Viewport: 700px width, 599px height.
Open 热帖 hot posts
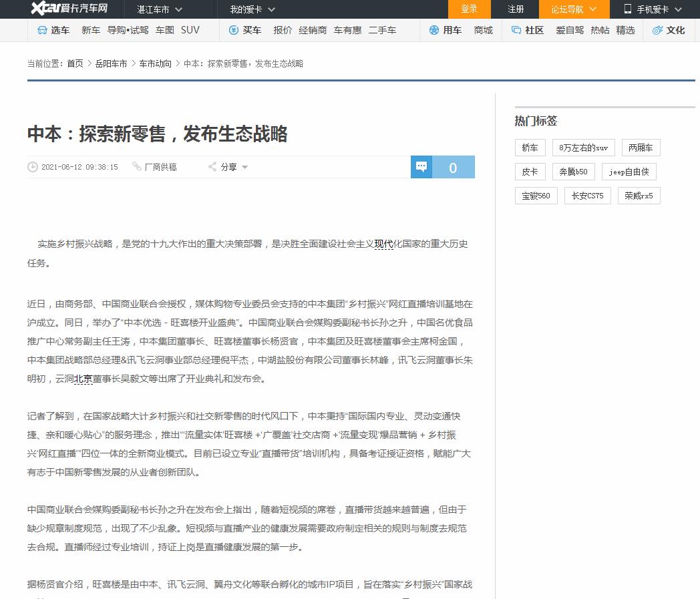[600, 30]
